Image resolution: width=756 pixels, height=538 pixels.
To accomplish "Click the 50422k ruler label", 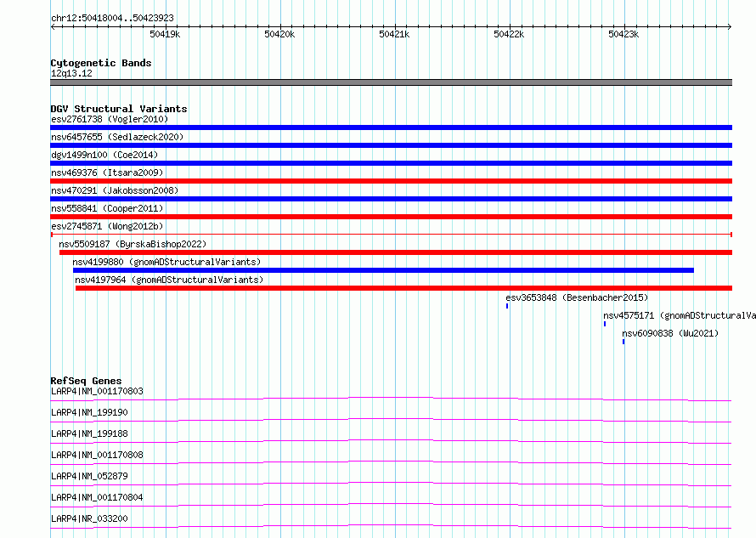I will 509,34.
